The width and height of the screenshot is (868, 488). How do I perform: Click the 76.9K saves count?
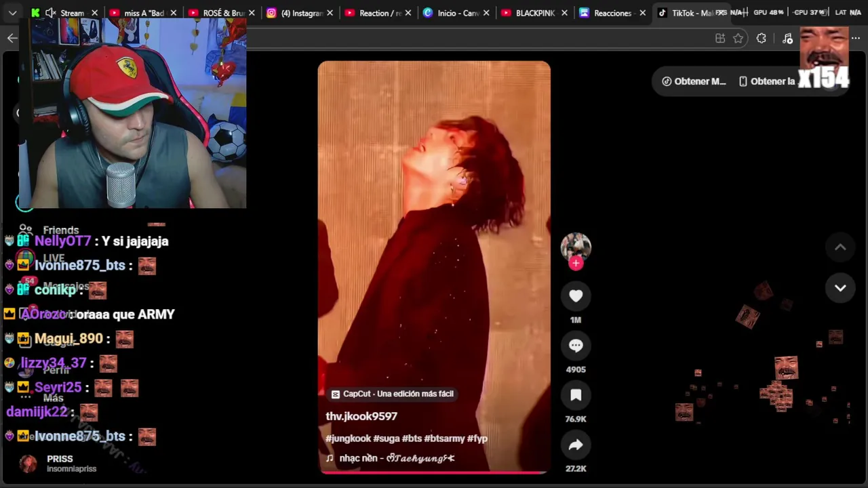[576, 419]
